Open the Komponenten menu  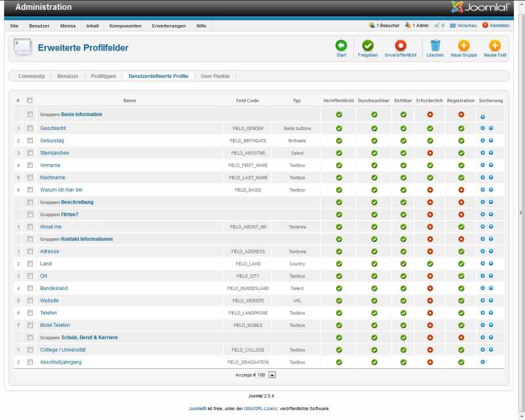click(x=125, y=26)
